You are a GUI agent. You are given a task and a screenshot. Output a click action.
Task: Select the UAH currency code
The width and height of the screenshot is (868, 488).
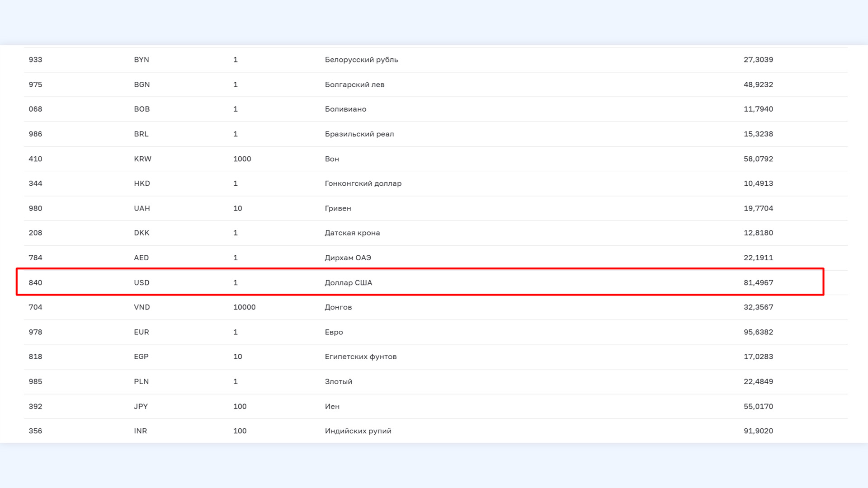[x=142, y=208]
